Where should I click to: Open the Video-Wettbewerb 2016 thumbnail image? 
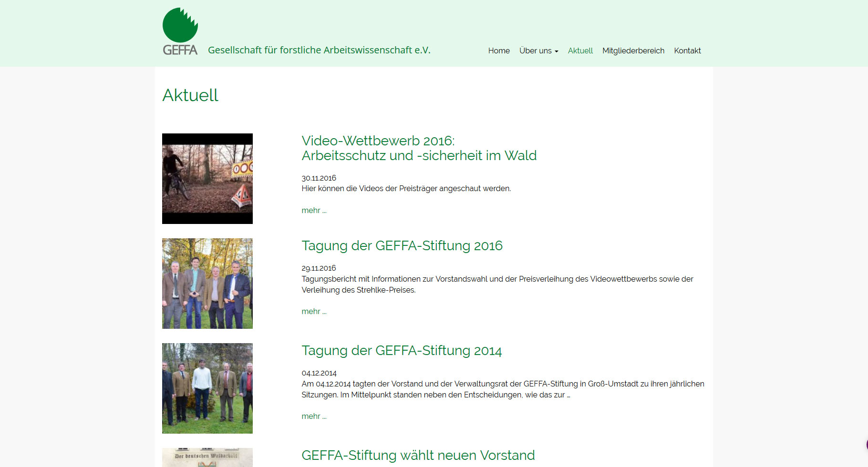click(207, 179)
